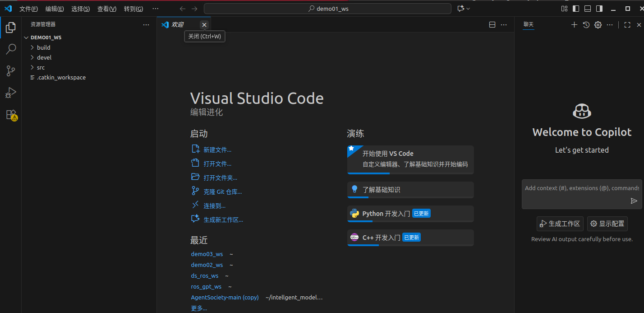This screenshot has height=313, width=644.
Task: Open the Copilot menu in title bar
Action: coord(464,9)
